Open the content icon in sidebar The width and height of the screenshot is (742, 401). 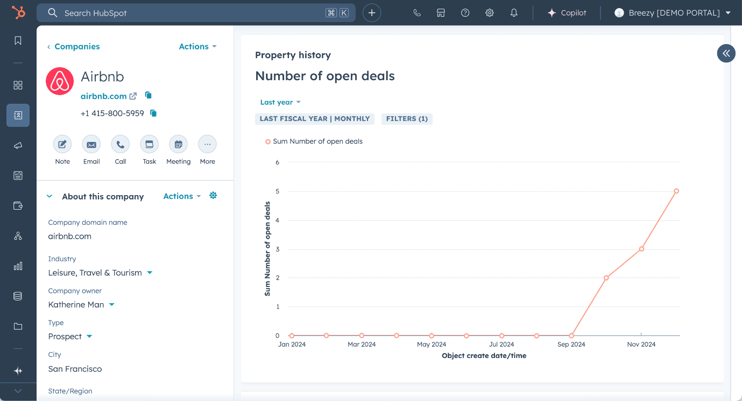pyautogui.click(x=18, y=176)
